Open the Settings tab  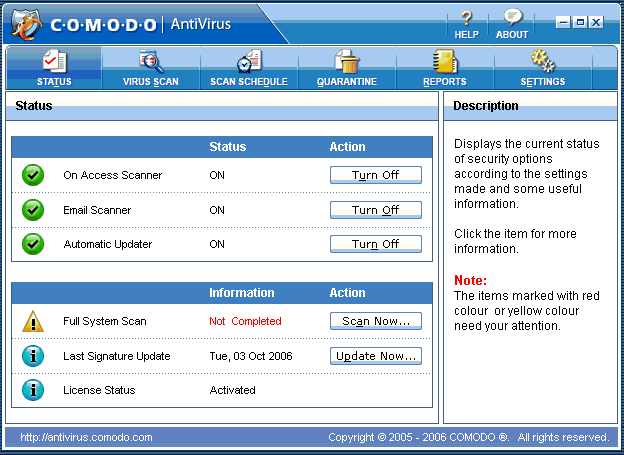click(542, 68)
